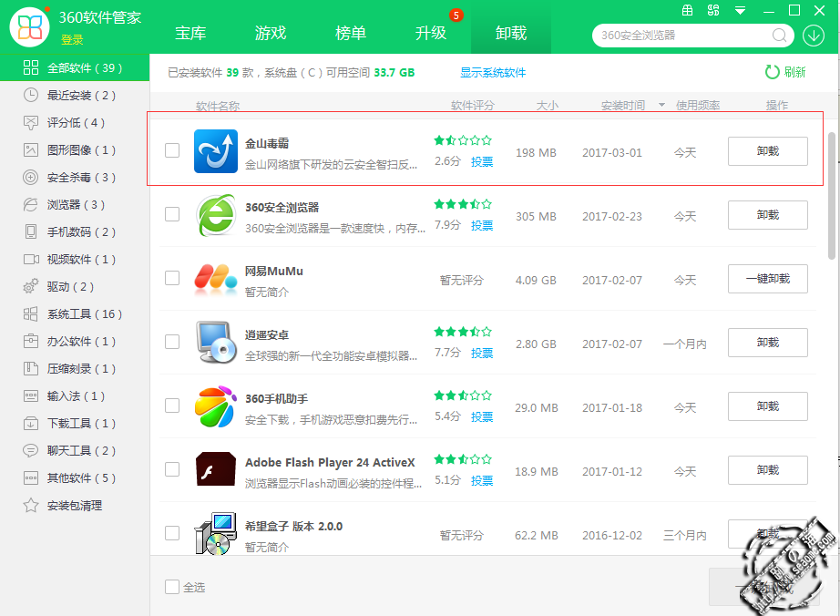Tick the checkbox for 金山毒霸
Image resolution: width=840 pixels, height=616 pixels.
coord(172,150)
